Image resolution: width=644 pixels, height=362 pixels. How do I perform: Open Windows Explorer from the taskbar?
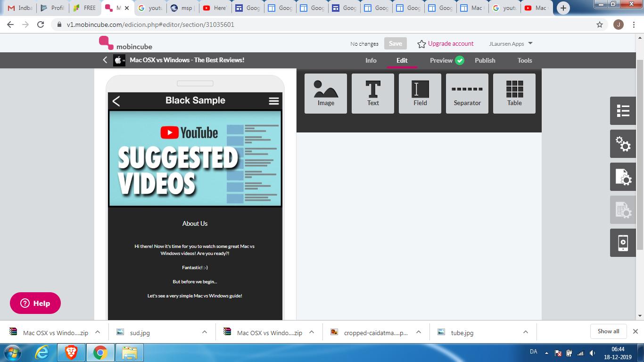[129, 353]
